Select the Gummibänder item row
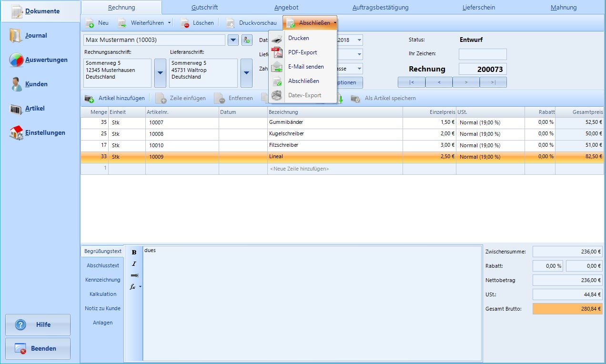 pos(342,122)
